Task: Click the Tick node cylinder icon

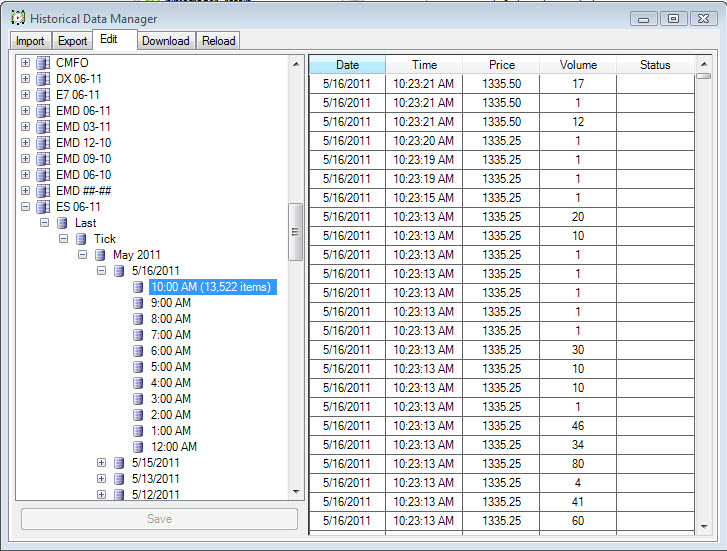Action: click(x=81, y=239)
